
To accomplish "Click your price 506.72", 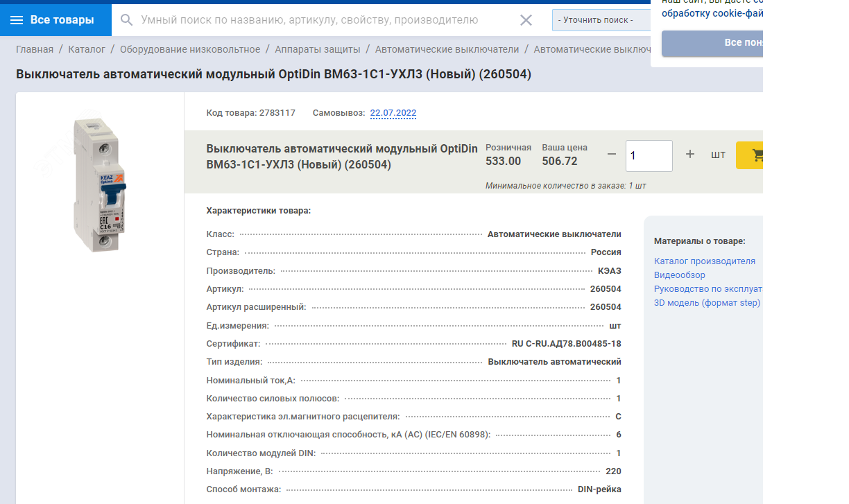I will pos(560,162).
